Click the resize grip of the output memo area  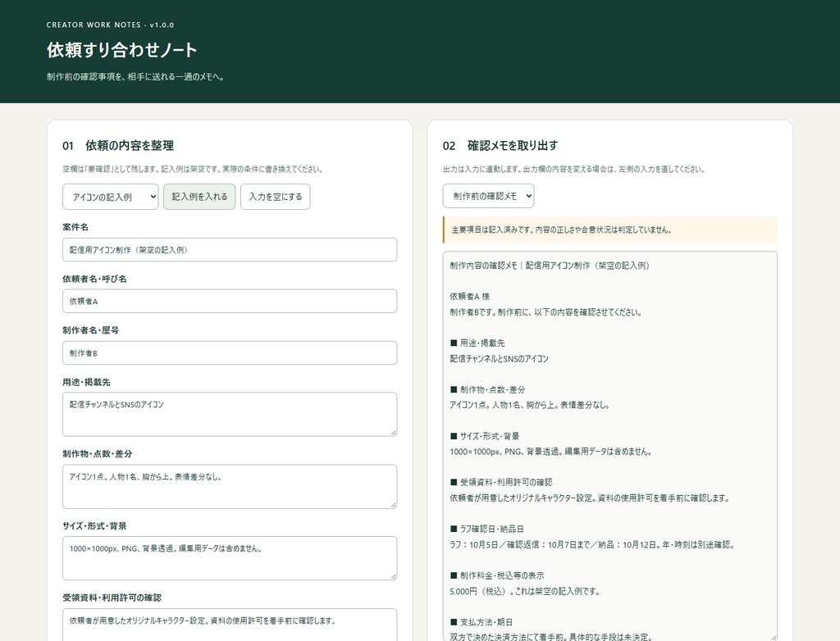pyautogui.click(x=774, y=637)
